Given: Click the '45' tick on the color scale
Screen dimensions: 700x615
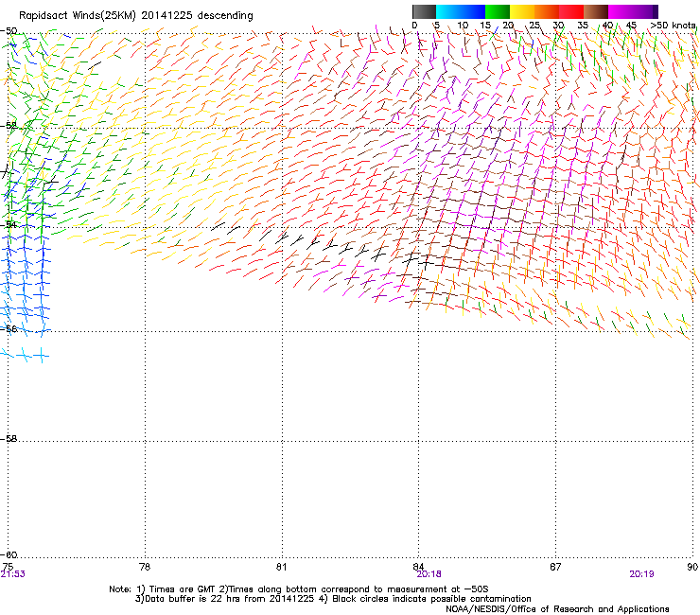Looking at the screenshot, I should pyautogui.click(x=631, y=26).
